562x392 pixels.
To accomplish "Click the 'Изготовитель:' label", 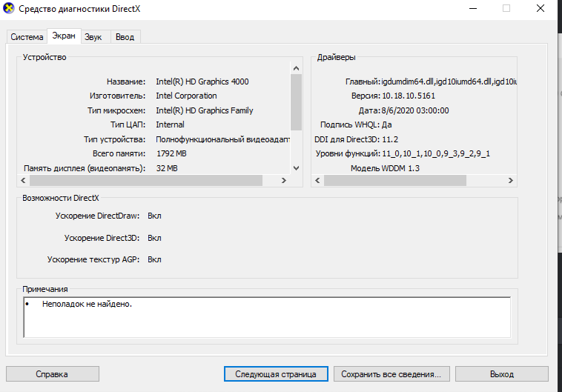I will 118,96.
